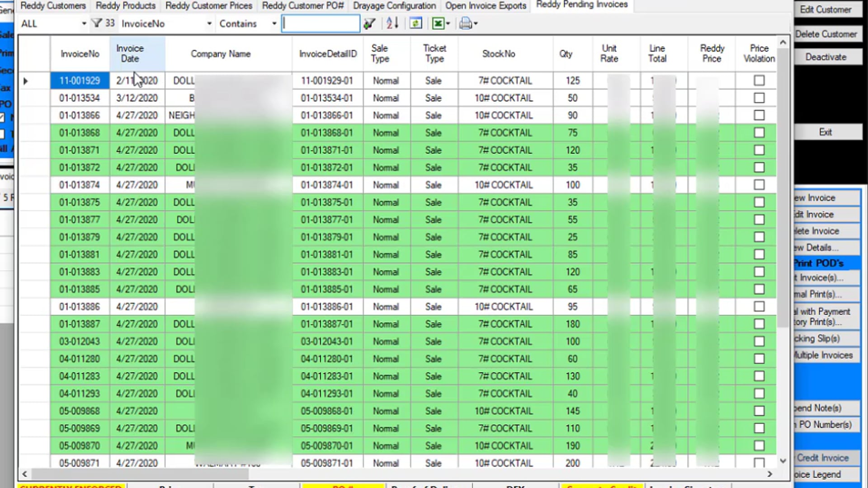Tick Price Violation checkbox for invoice 01-013886
The image size is (868, 488).
(x=759, y=306)
